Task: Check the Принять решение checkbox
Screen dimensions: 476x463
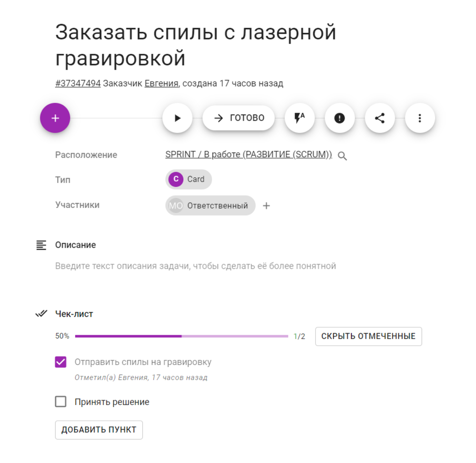Action: [61, 401]
